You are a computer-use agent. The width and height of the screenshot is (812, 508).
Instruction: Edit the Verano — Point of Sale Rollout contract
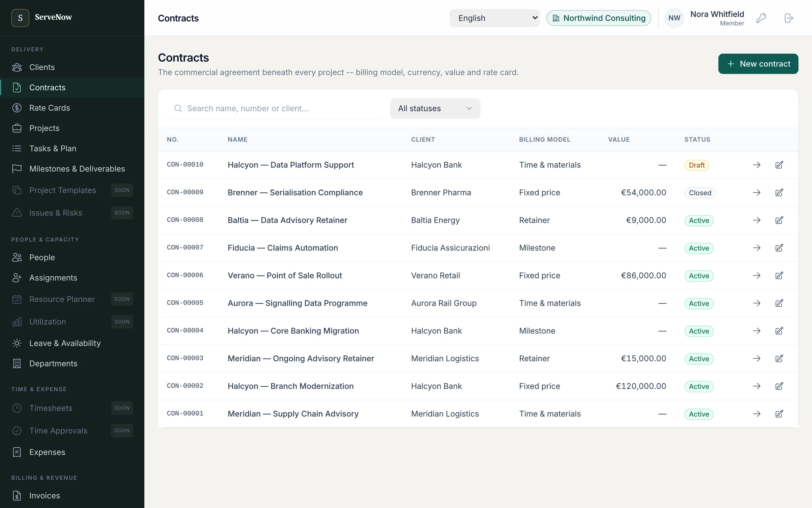(x=779, y=276)
